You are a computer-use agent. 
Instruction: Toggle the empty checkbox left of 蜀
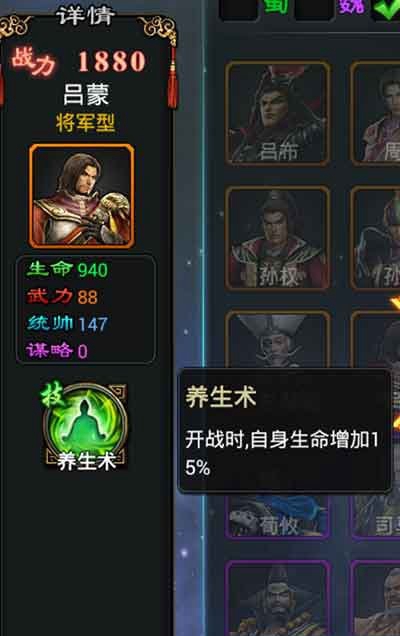pyautogui.click(x=239, y=10)
